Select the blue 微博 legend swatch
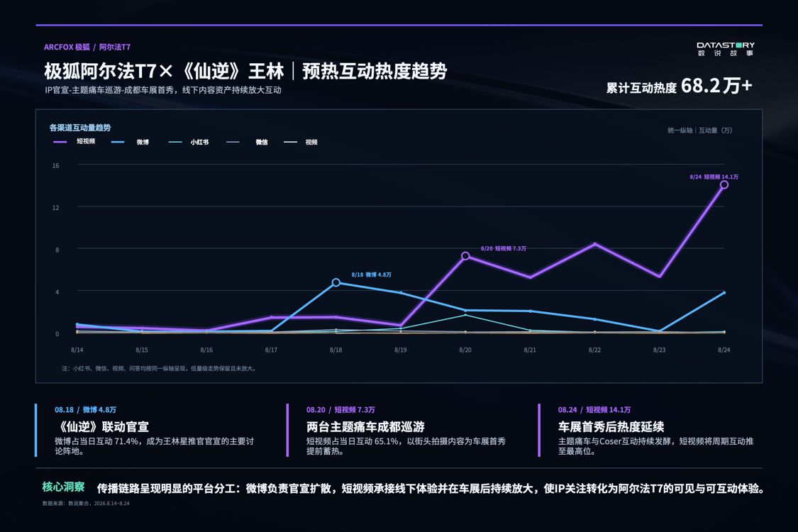This screenshot has width=798, height=532. pyautogui.click(x=118, y=142)
